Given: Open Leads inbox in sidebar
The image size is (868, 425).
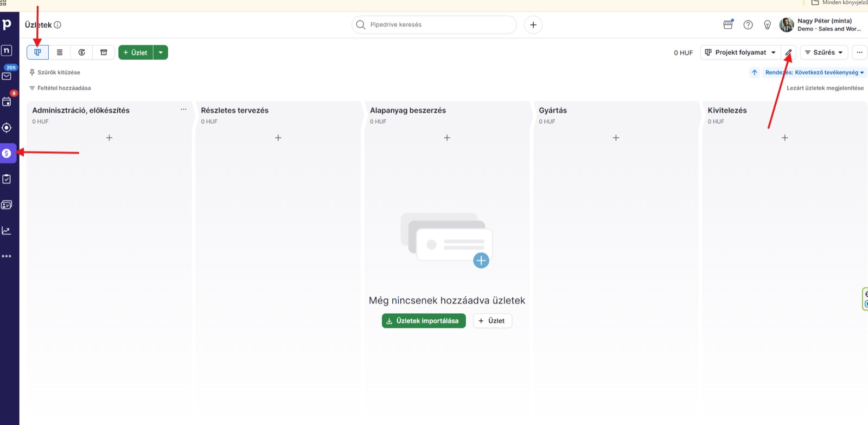Looking at the screenshot, I should coord(7,50).
